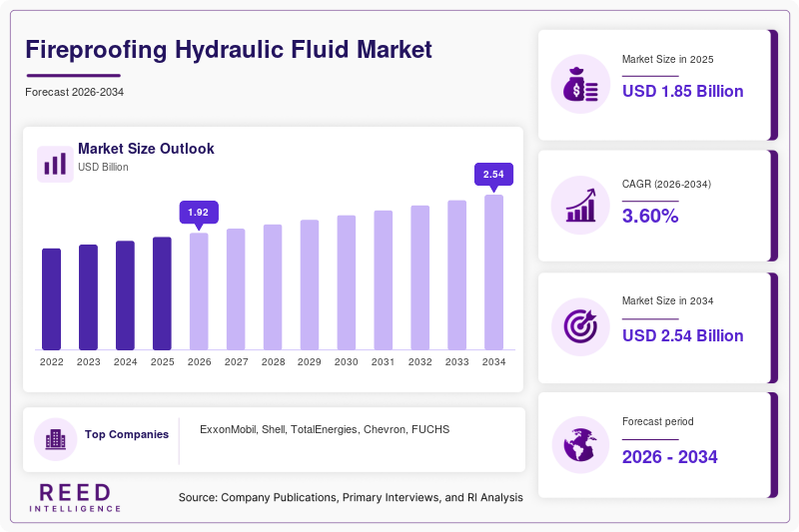Click the Fireproofing Hydraulic Fluid Market title
This screenshot has width=799, height=532.
(x=229, y=50)
